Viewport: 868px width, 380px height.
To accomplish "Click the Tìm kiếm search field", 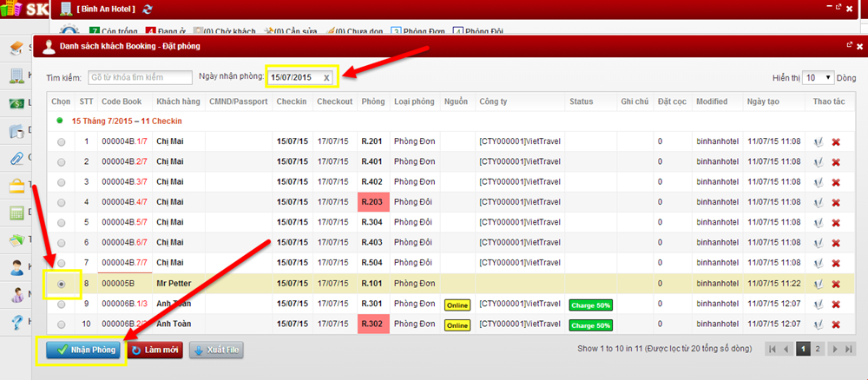I will click(x=139, y=77).
